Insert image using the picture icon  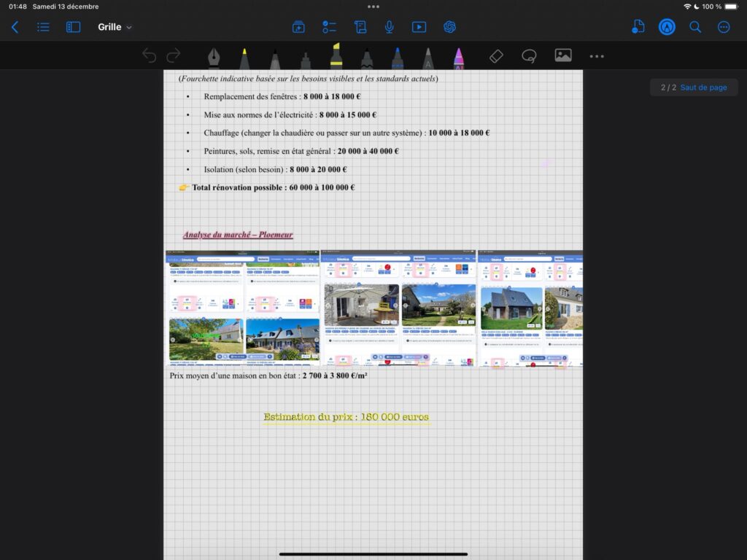coord(562,55)
